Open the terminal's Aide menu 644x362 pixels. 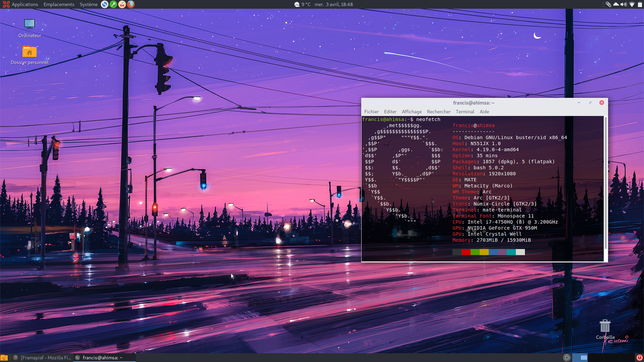click(484, 112)
